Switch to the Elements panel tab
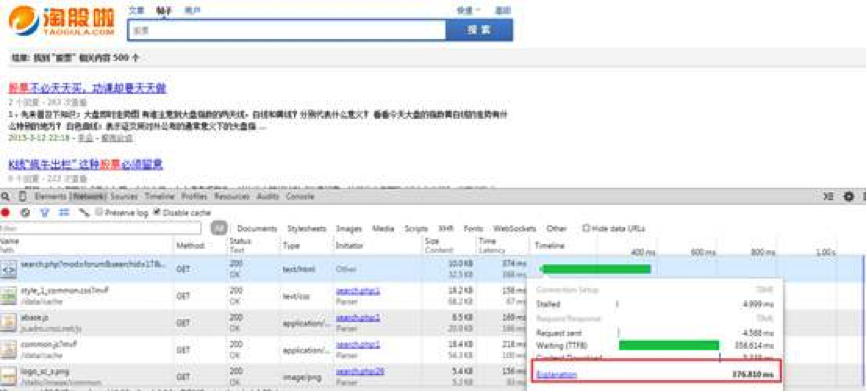867x392 pixels. point(50,197)
